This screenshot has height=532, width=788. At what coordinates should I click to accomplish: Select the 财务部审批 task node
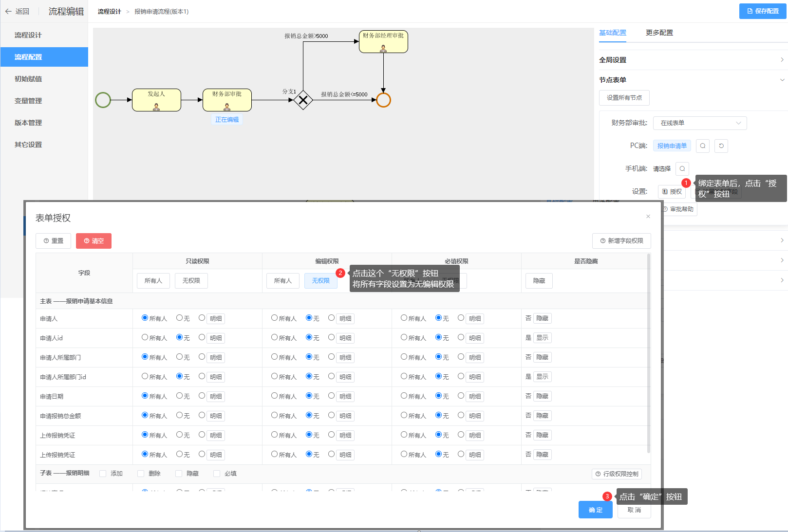click(227, 100)
